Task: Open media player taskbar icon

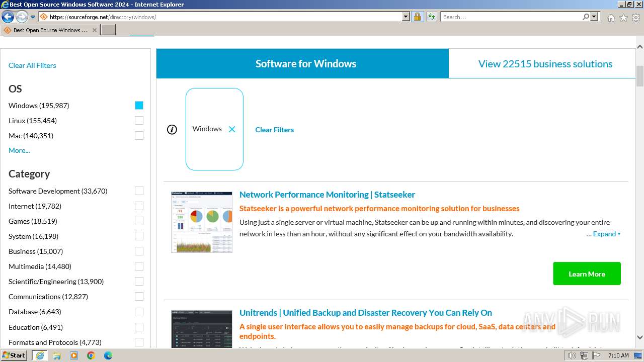Action: point(74,355)
